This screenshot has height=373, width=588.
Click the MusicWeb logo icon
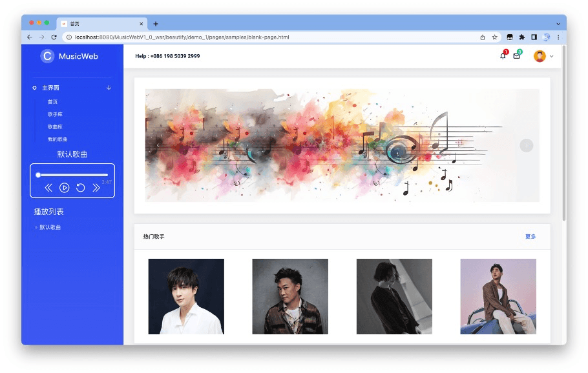(x=47, y=56)
